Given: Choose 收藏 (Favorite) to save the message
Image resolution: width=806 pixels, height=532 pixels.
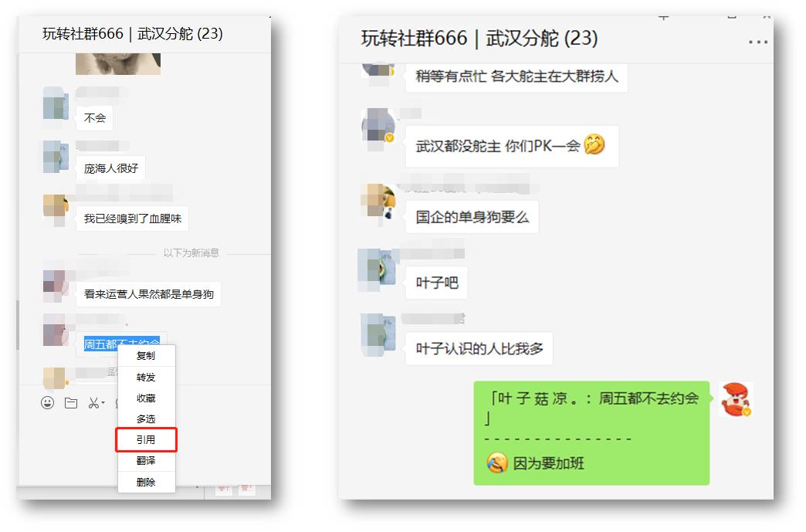Looking at the screenshot, I should (x=147, y=398).
